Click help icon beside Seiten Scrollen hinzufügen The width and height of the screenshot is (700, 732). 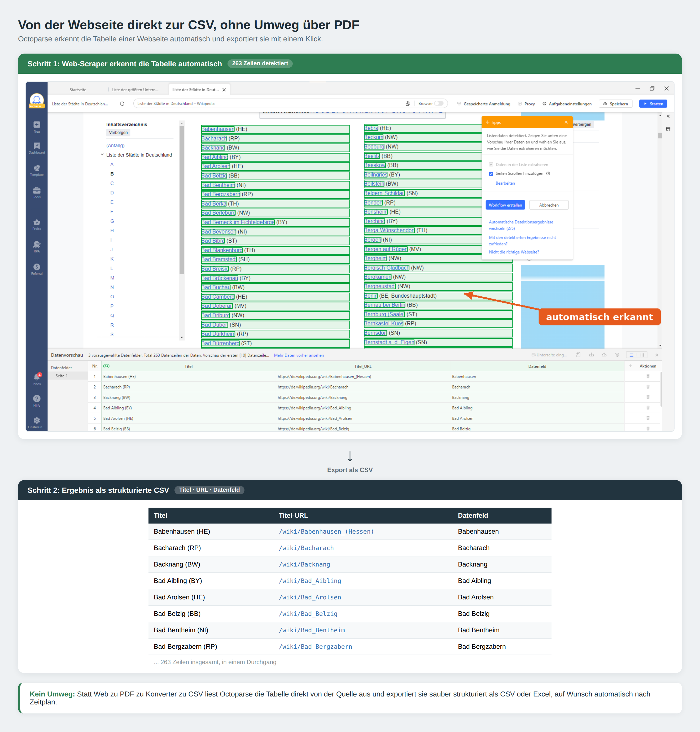click(548, 173)
